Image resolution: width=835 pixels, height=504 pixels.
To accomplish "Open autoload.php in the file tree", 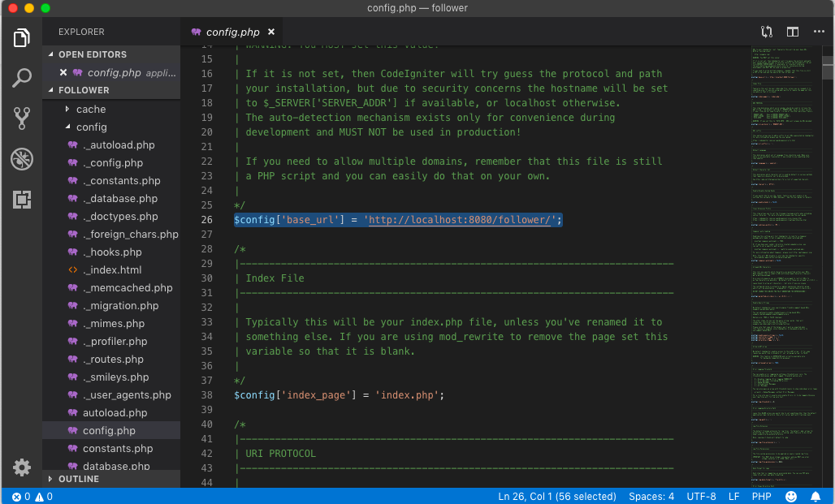I will click(115, 412).
